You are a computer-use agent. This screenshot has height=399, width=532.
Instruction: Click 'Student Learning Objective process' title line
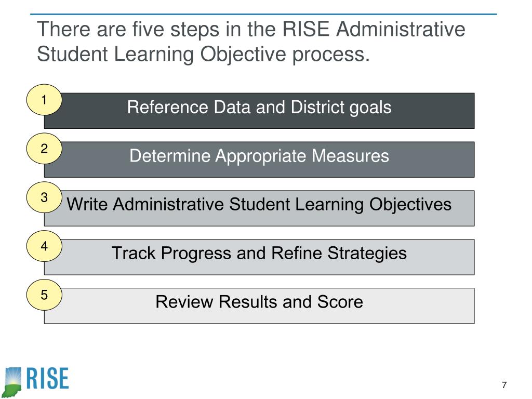(203, 55)
